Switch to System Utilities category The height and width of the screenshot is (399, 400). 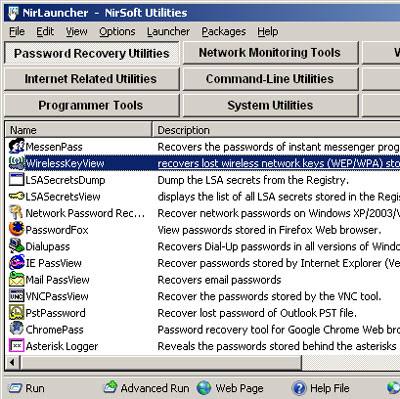point(270,105)
